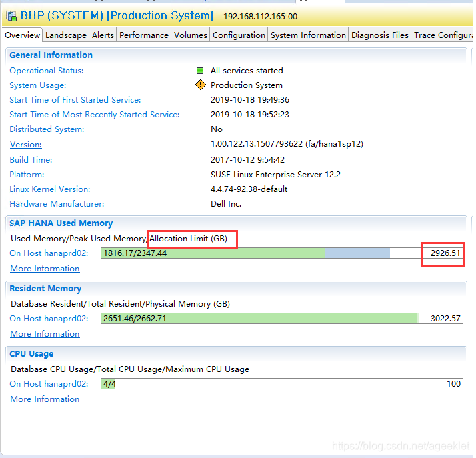Click the Platform label

27,175
